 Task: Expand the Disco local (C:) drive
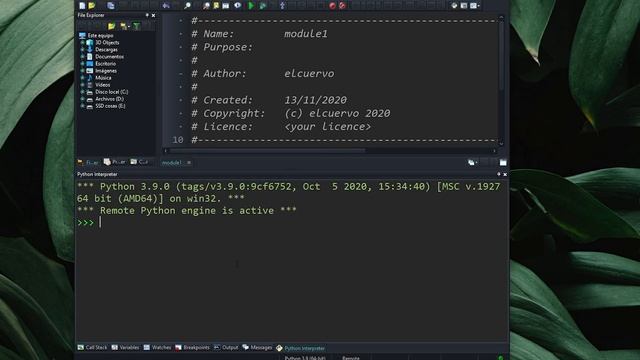[x=82, y=92]
